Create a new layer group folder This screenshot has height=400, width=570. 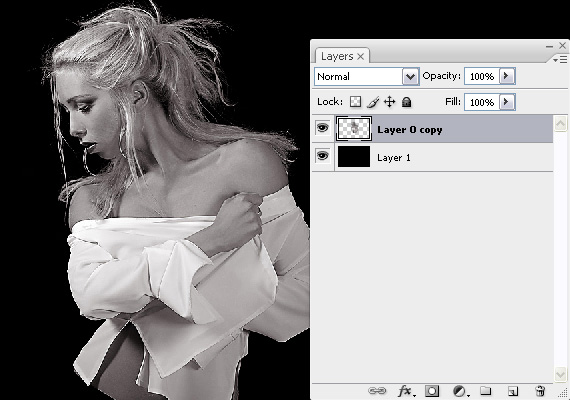(485, 391)
